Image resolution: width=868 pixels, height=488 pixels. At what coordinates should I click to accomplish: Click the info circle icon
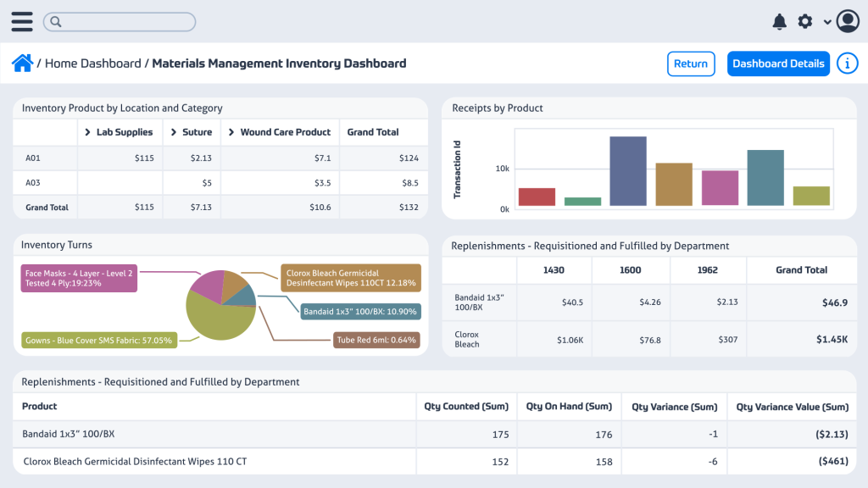(x=847, y=64)
